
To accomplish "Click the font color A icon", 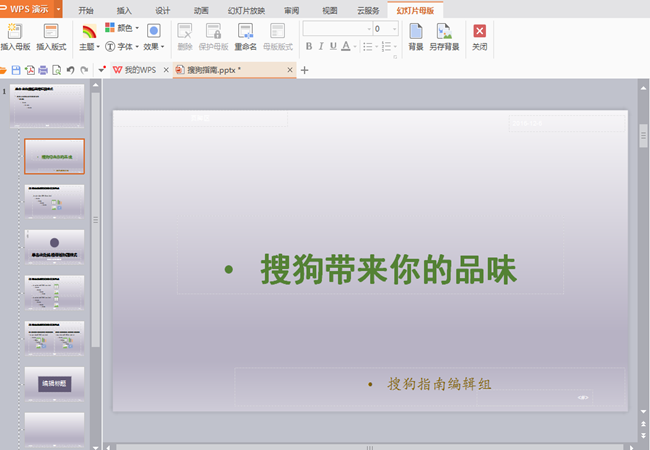I will coord(346,46).
